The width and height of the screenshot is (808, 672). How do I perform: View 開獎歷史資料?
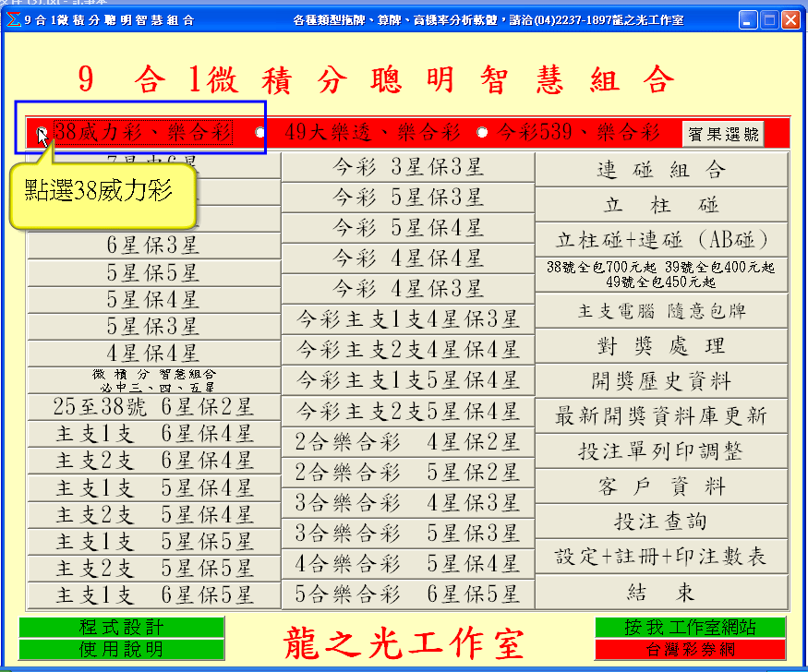tap(661, 381)
